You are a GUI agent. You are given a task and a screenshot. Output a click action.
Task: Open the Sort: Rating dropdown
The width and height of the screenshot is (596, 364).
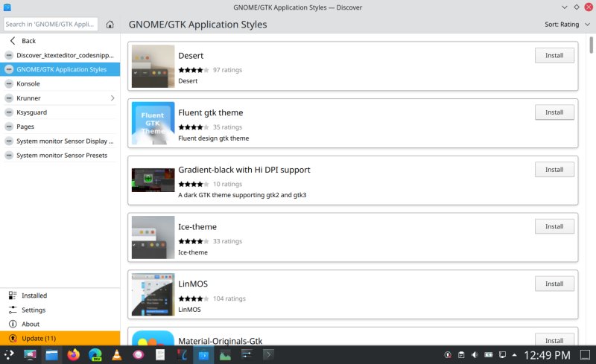point(567,25)
